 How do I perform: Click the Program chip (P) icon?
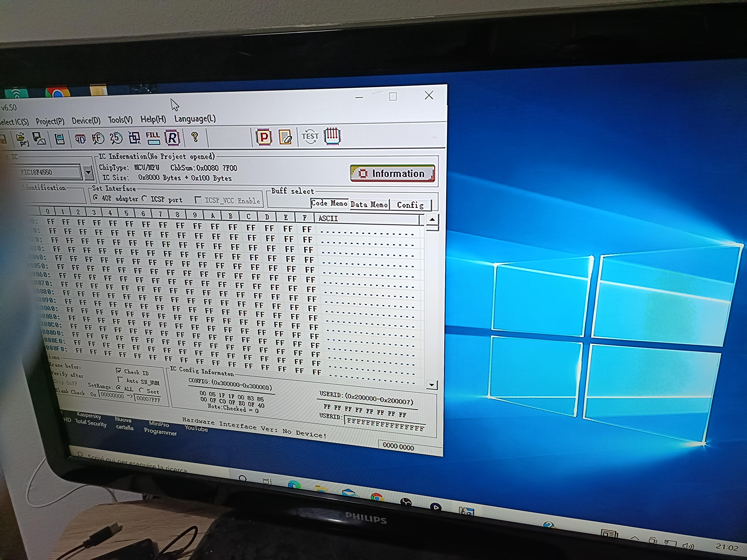pos(264,137)
